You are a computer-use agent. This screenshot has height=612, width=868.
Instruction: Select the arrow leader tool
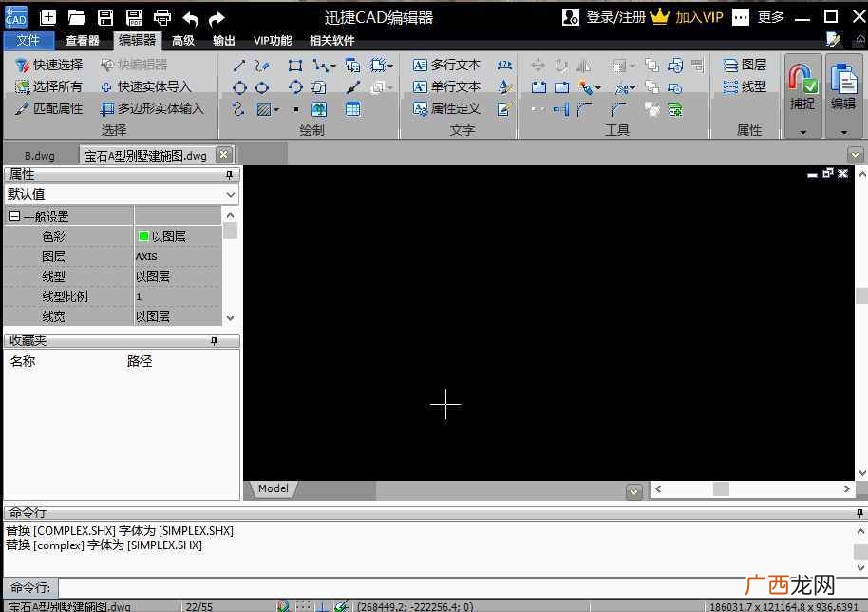click(353, 87)
